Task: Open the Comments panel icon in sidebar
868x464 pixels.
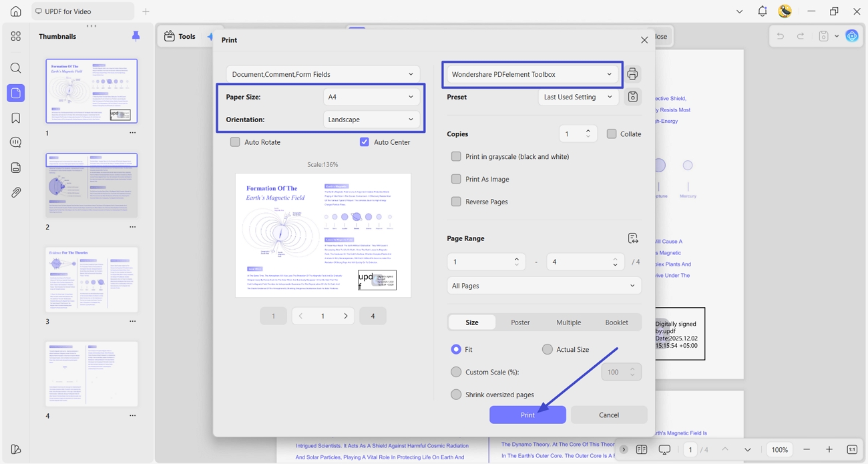Action: tap(15, 142)
